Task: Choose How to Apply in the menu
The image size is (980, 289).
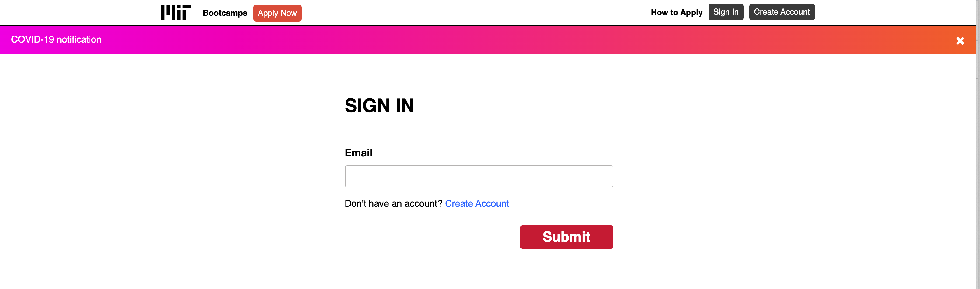Action: (x=676, y=12)
